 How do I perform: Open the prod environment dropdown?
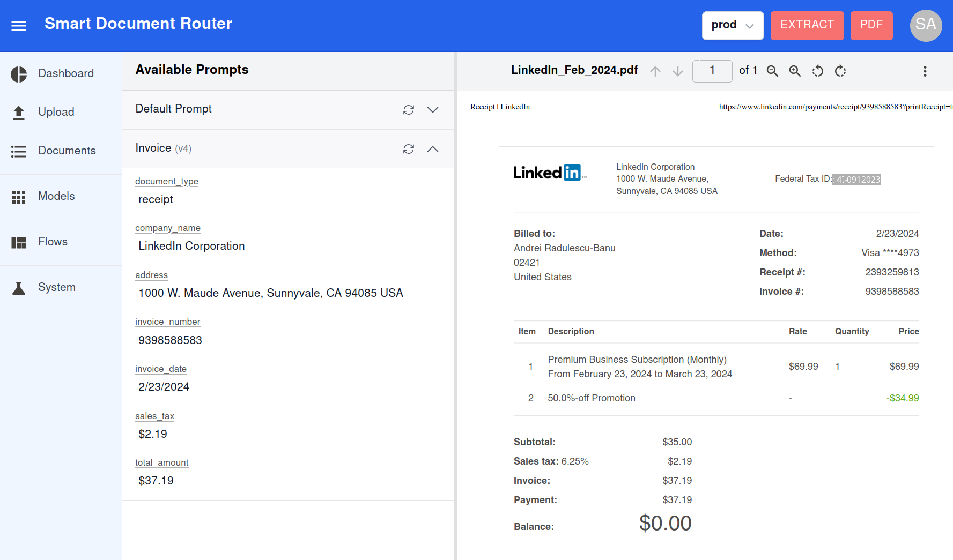click(733, 25)
